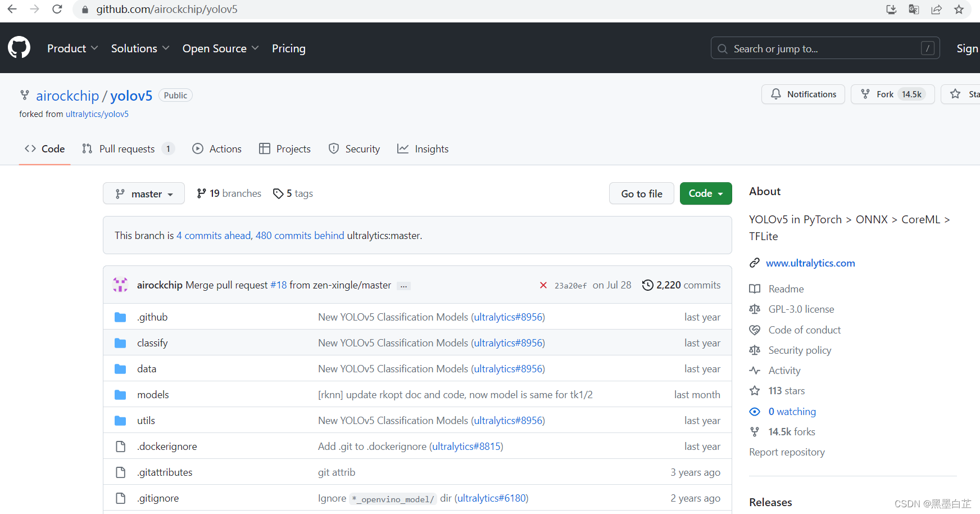Click the share icon in the address bar

tap(936, 10)
